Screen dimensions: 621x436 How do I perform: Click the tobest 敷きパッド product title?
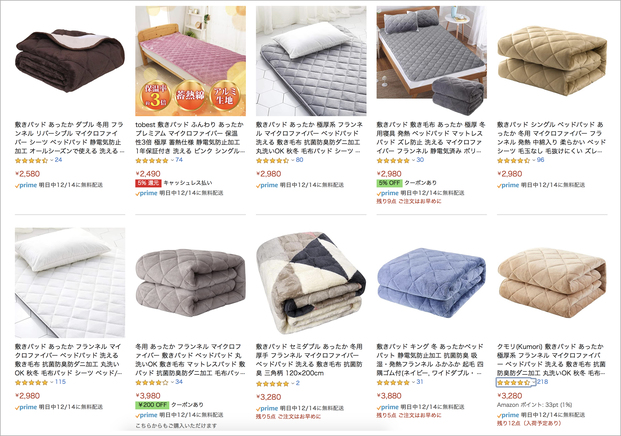(190, 138)
